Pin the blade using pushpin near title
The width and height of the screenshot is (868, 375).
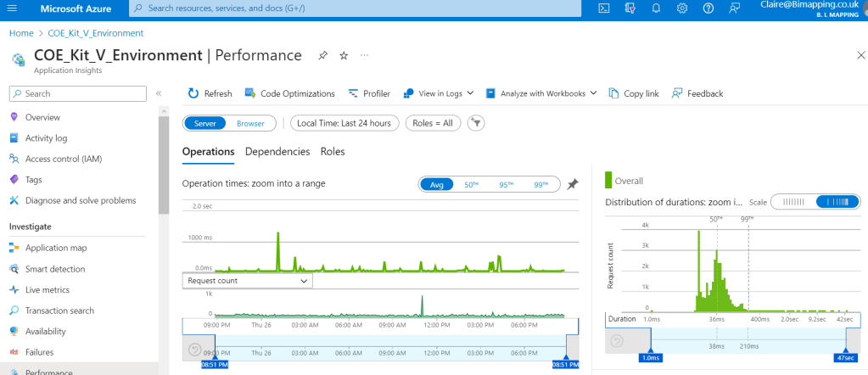[322, 55]
